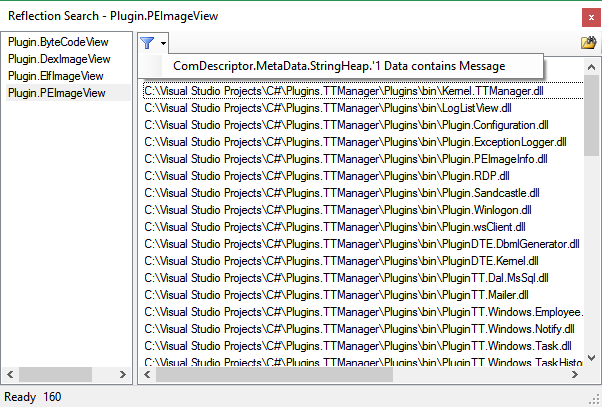The width and height of the screenshot is (602, 407).
Task: Select the Plugin.RDP.dll result row
Action: click(x=363, y=176)
